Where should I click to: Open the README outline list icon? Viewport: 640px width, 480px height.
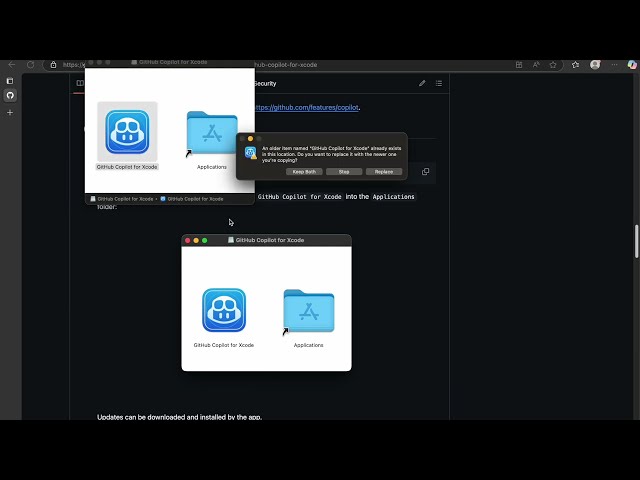click(439, 83)
